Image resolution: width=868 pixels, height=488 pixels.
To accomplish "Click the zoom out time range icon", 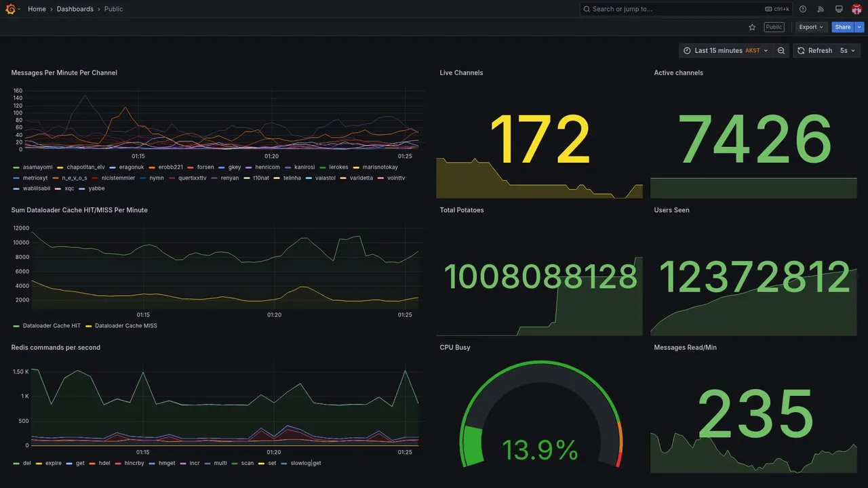I will click(x=781, y=51).
